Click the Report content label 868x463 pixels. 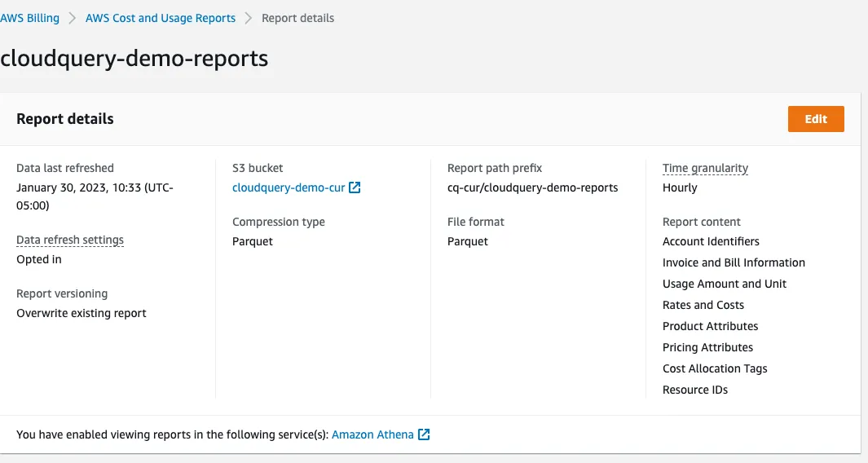click(x=702, y=222)
